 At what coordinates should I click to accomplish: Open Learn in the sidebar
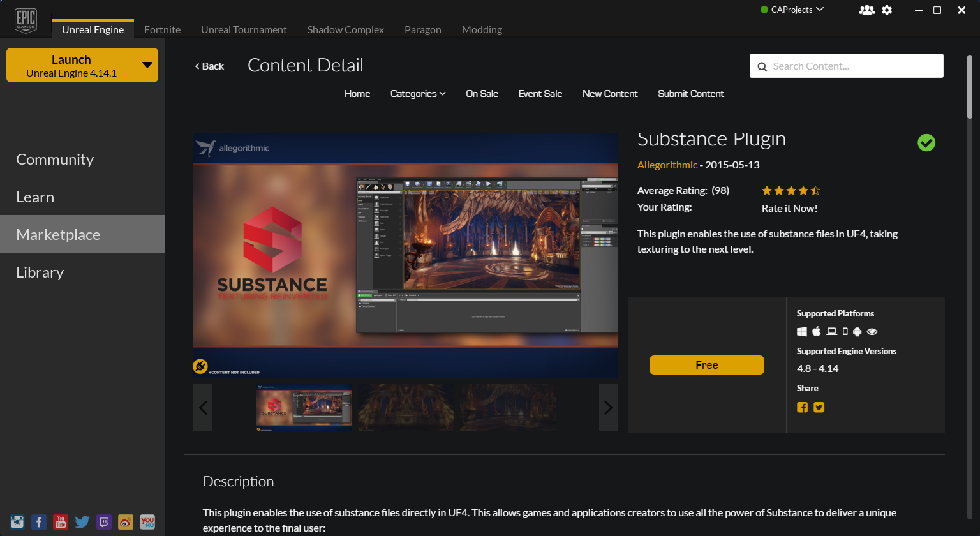[82, 197]
